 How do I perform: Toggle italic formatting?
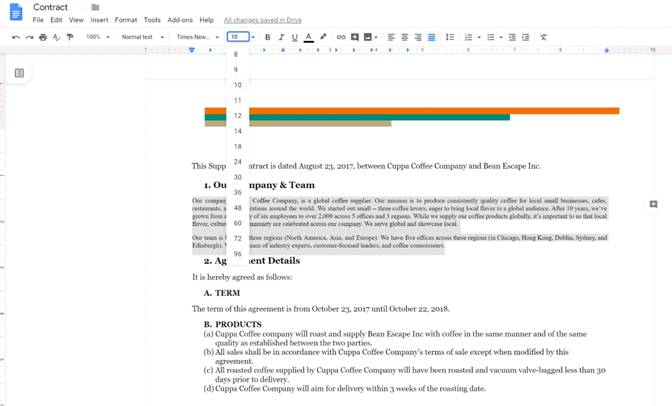pyautogui.click(x=281, y=37)
